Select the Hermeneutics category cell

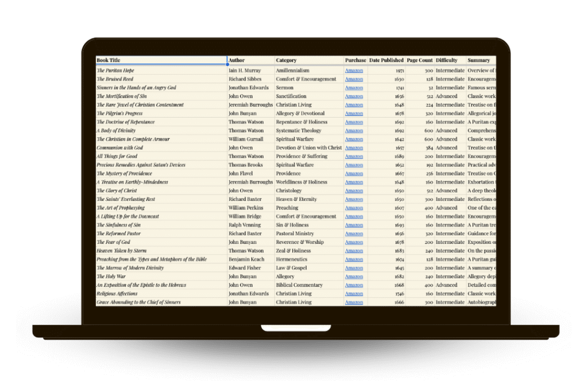(x=309, y=259)
